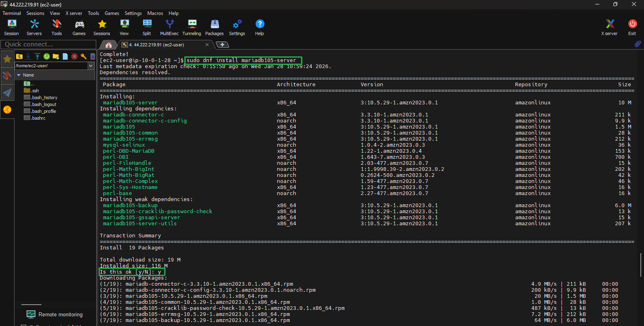Select the .bashrc file
This screenshot has height=326, width=644.
pos(35,118)
